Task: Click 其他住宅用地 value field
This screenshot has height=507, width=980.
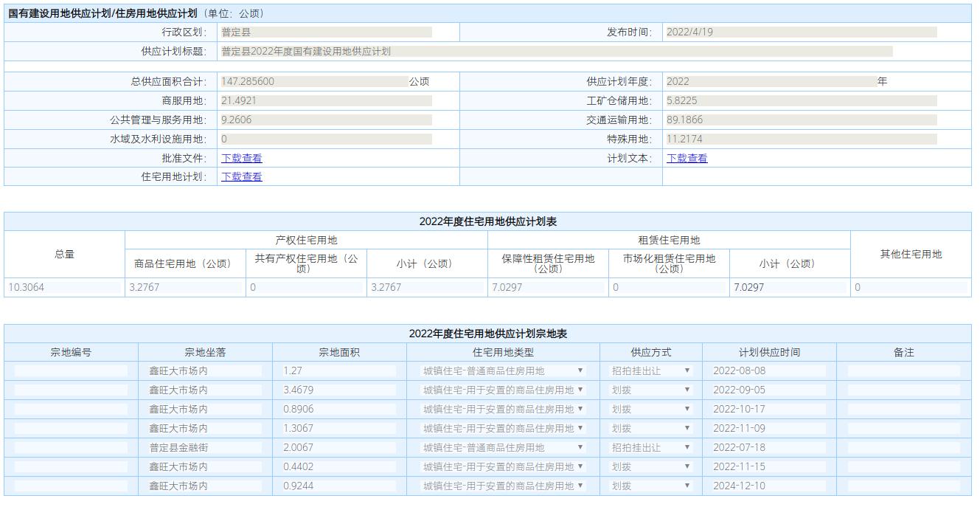Action: (911, 288)
